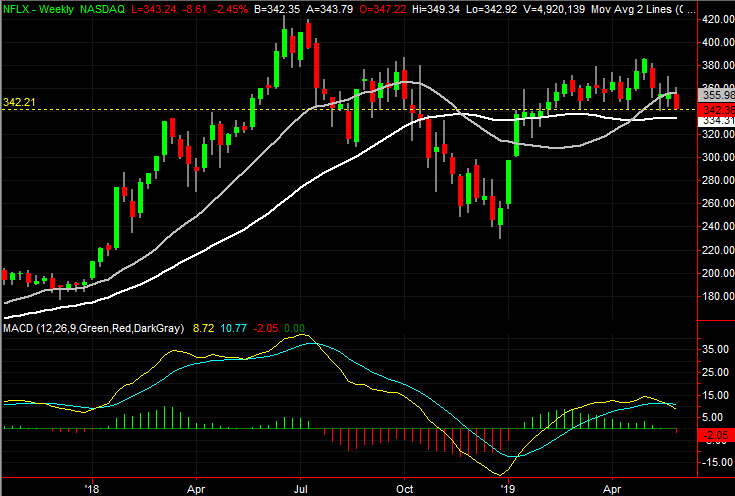735x496 pixels.
Task: Click the 400.00 price axis label
Action: click(x=718, y=42)
